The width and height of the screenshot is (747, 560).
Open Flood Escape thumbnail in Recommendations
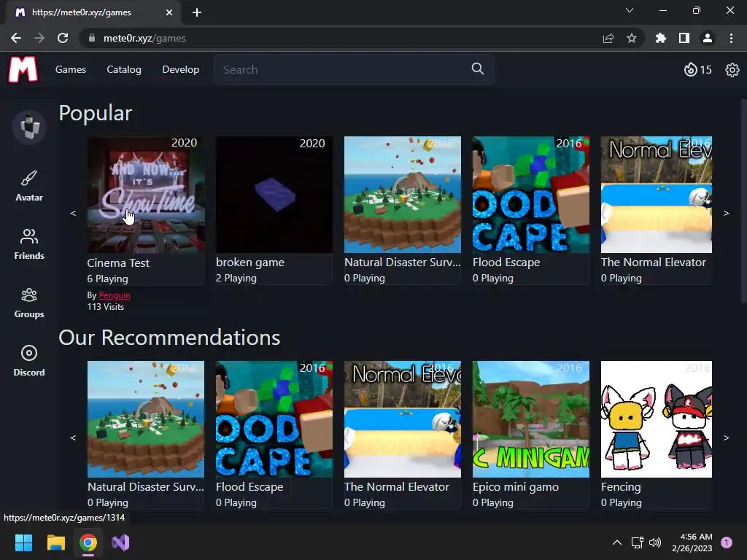[x=274, y=419]
